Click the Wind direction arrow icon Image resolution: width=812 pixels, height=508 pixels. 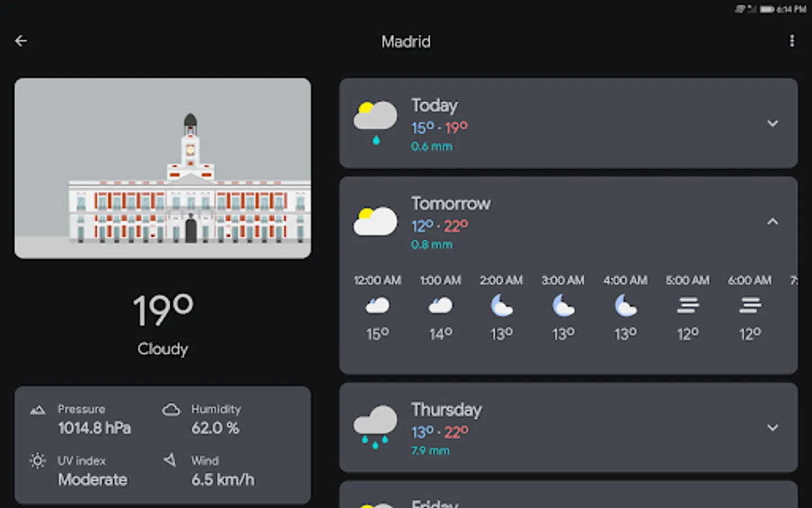(170, 460)
